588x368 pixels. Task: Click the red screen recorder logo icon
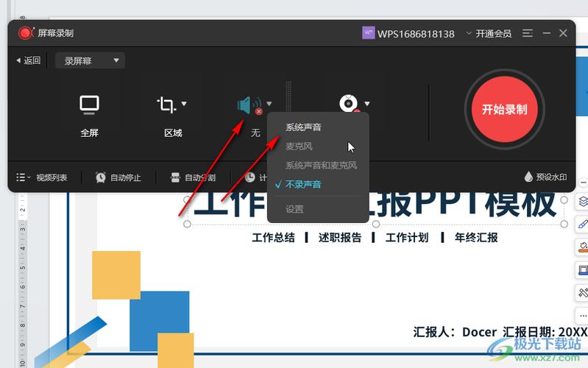(26, 33)
